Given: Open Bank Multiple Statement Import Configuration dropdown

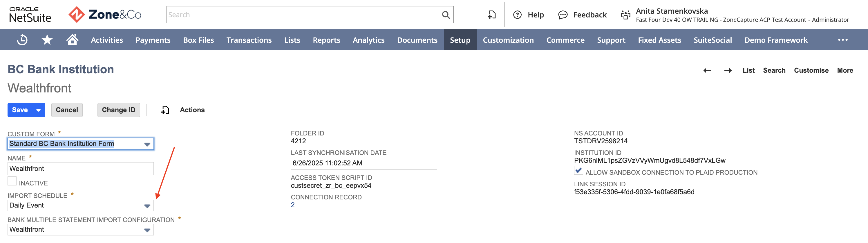Looking at the screenshot, I should click(x=81, y=230).
